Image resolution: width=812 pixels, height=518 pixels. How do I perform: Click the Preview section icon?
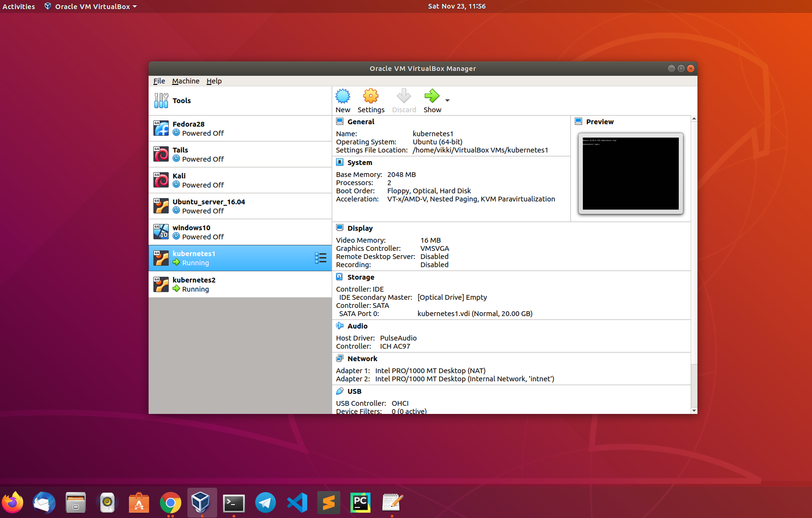pyautogui.click(x=579, y=121)
